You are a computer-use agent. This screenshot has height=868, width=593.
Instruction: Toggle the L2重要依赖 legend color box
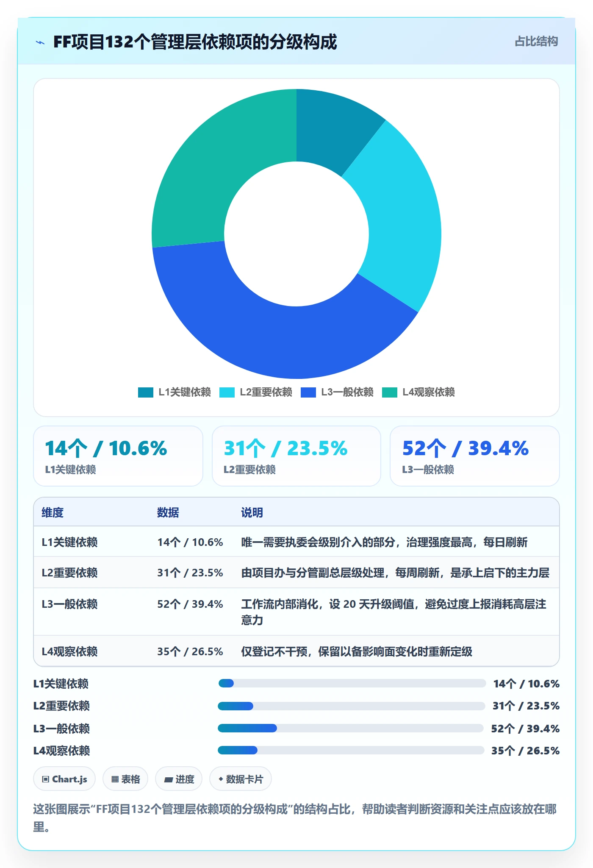tap(227, 392)
